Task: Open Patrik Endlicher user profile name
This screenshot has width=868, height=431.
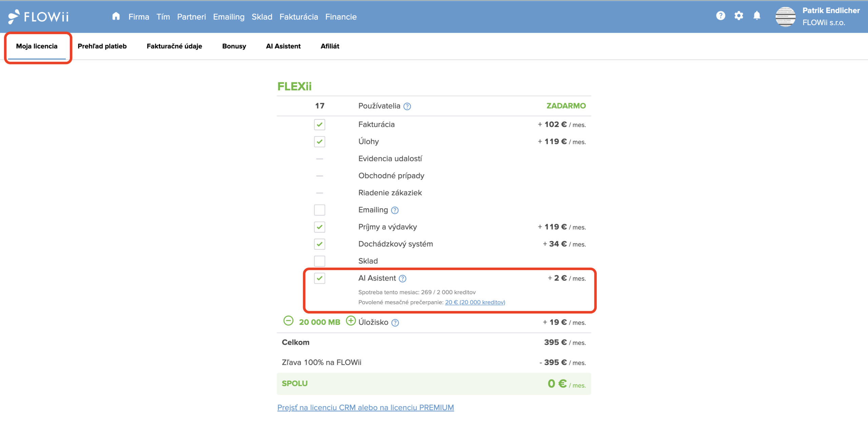Action: 831,11
